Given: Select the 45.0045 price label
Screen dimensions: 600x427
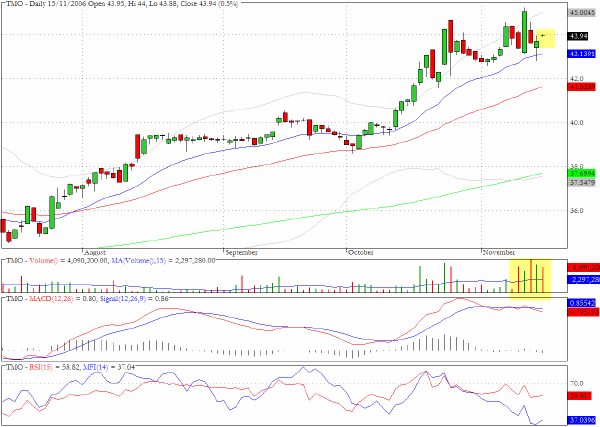Looking at the screenshot, I should coord(582,13).
